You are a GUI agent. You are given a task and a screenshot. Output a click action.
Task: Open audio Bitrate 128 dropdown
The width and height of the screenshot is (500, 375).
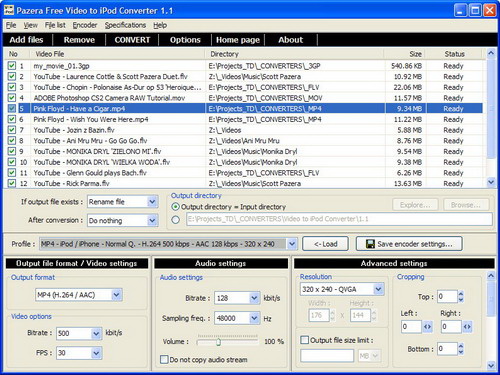click(254, 298)
